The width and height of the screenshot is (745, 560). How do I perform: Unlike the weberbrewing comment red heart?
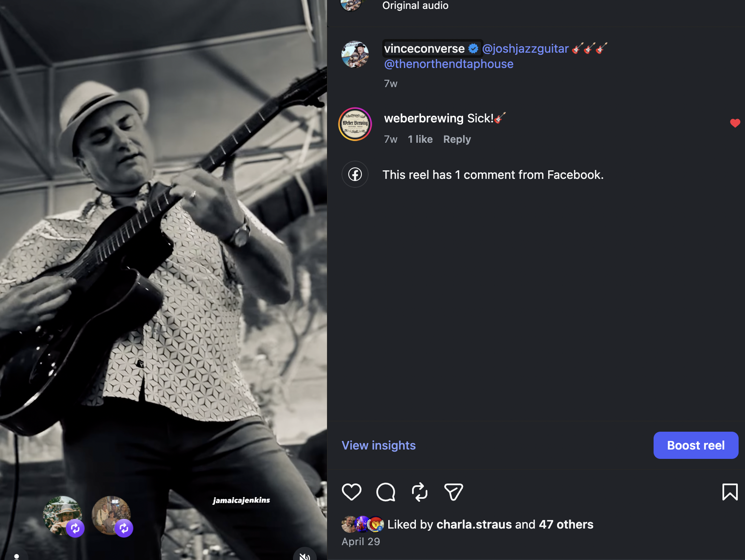pyautogui.click(x=735, y=123)
